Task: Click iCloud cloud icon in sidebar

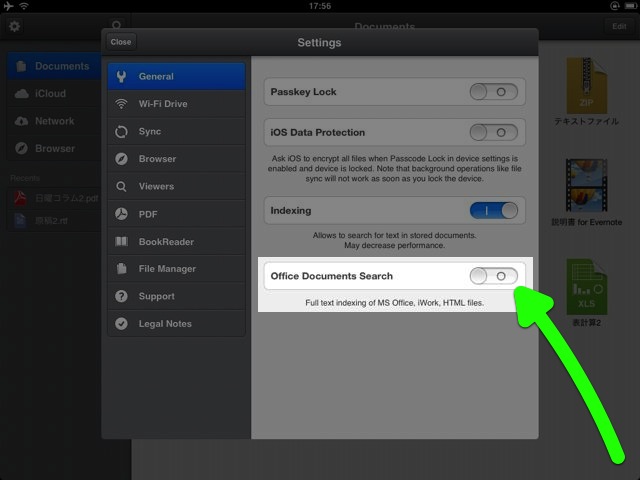Action: 21,94
